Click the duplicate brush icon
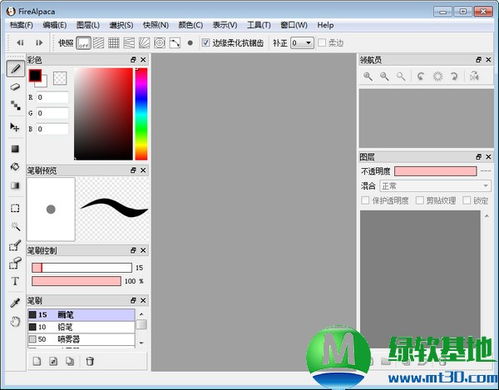Image resolution: width=499 pixels, height=390 pixels. [x=70, y=361]
